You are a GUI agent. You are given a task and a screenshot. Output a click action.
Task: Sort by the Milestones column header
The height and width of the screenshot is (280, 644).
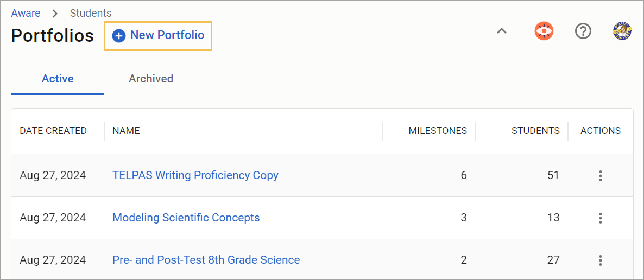[438, 131]
